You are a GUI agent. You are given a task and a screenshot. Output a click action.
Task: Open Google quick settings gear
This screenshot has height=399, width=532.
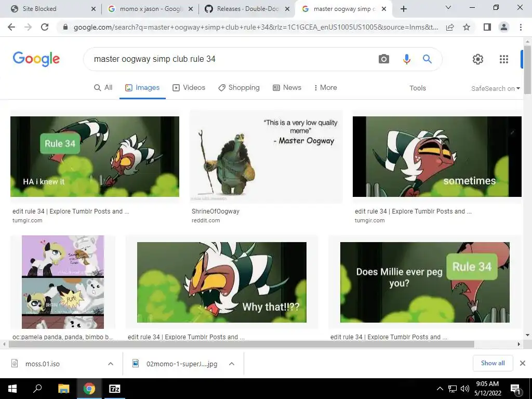(x=478, y=59)
